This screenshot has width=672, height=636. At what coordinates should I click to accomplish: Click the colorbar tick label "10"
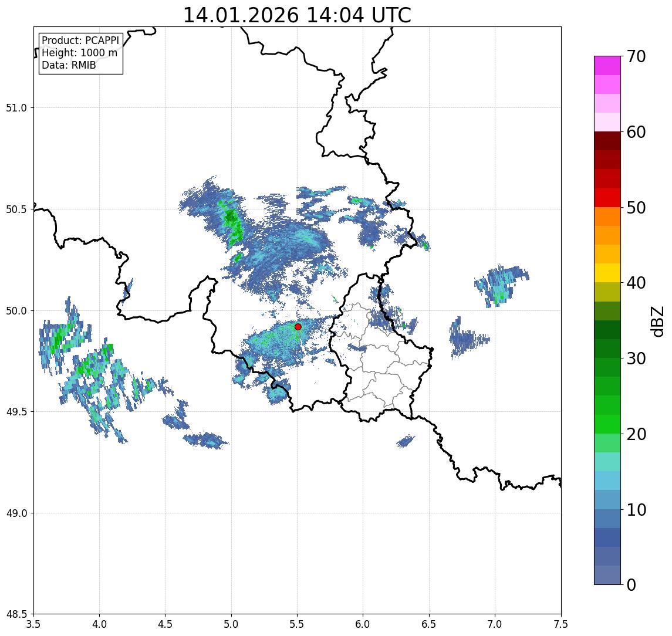tap(636, 510)
